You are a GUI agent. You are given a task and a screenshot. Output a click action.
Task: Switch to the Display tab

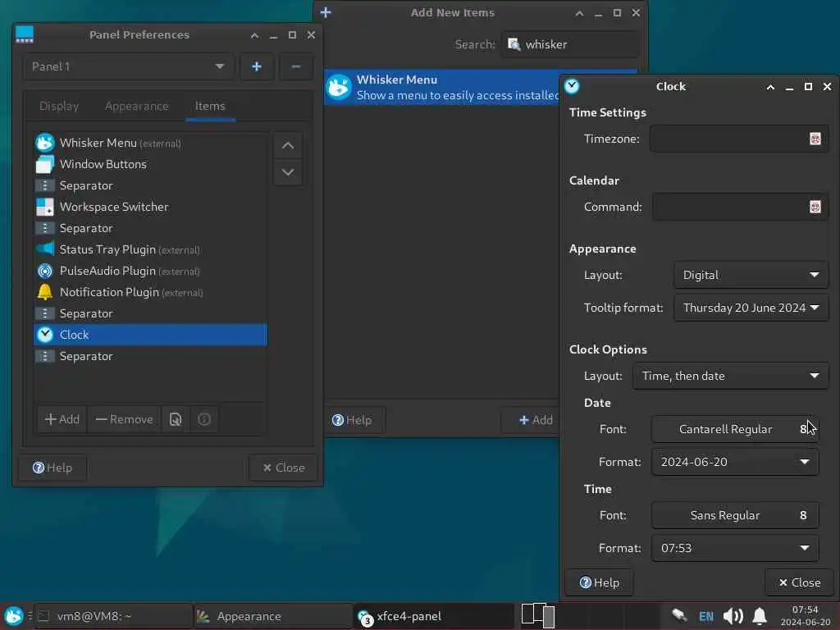pyautogui.click(x=59, y=106)
